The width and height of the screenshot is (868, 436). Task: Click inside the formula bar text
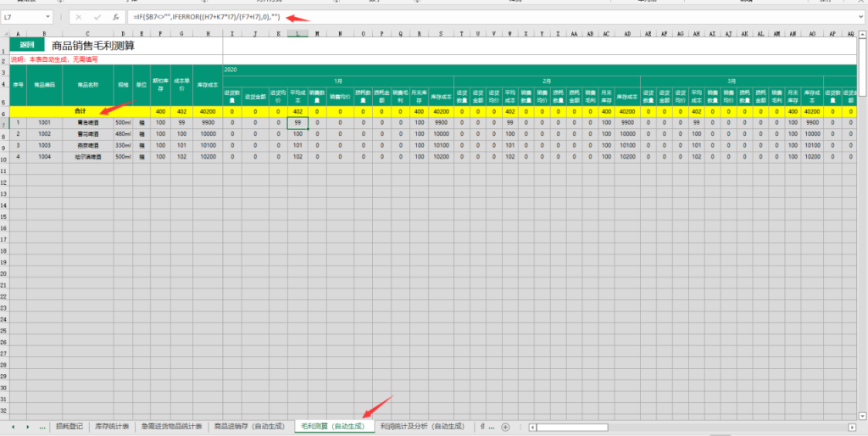click(424, 17)
